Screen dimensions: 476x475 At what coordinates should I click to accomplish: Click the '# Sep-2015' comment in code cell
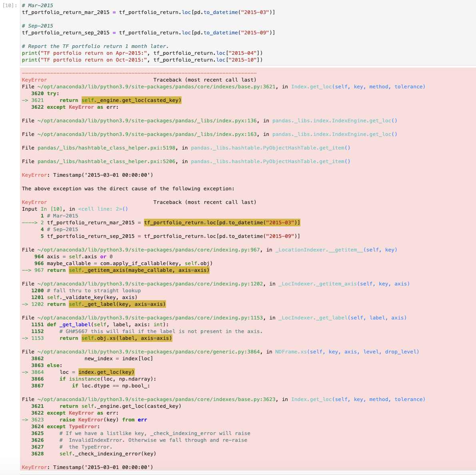pyautogui.click(x=37, y=26)
